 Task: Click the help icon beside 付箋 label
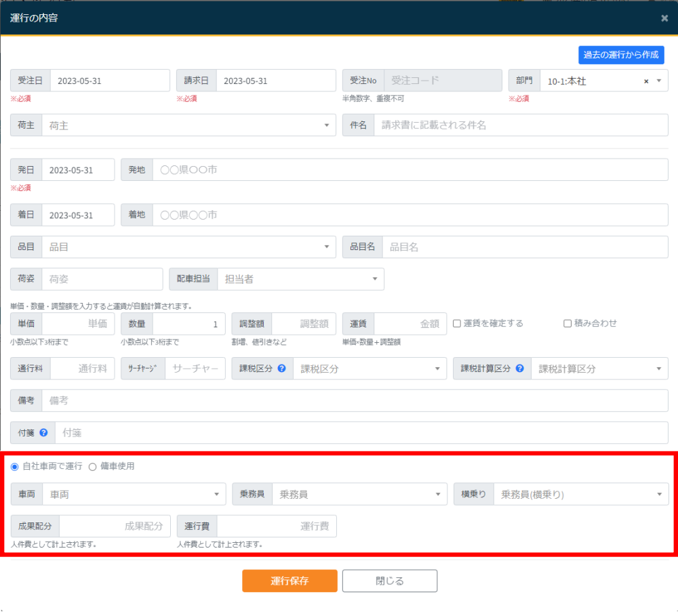(x=43, y=432)
